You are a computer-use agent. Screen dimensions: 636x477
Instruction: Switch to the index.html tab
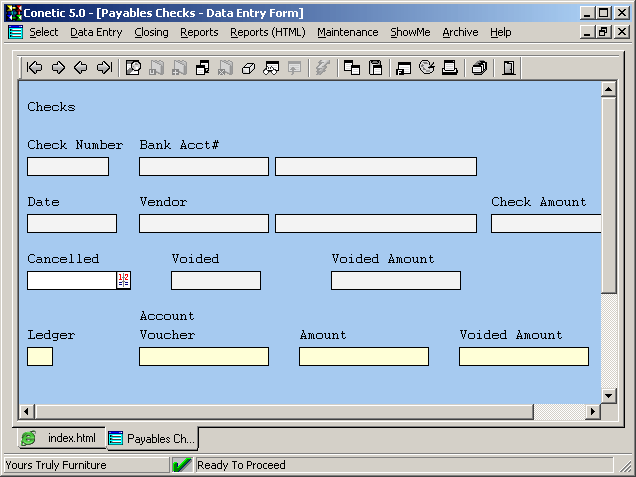[x=61, y=439]
